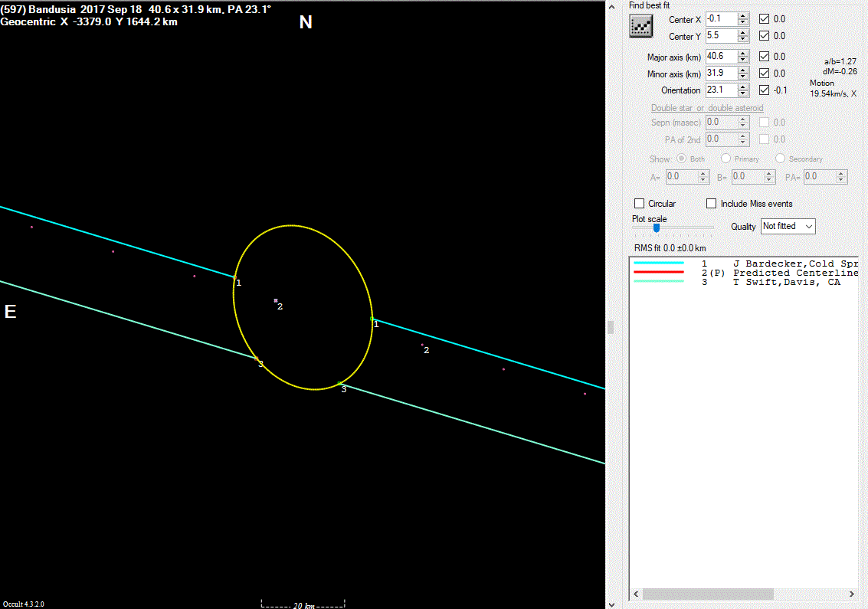Click into the Minor axis input field
This screenshot has height=609, width=868.
720,74
